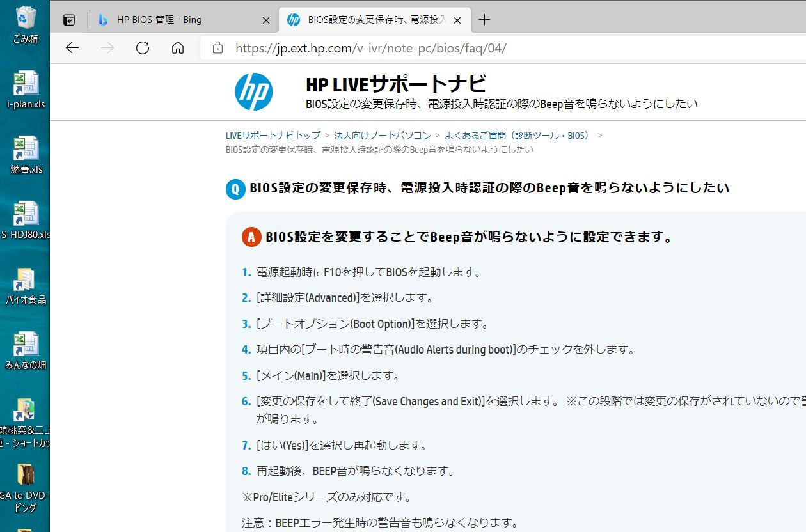The width and height of the screenshot is (806, 532).
Task: Click the answer heading about Beep音 setting
Action: click(470, 238)
